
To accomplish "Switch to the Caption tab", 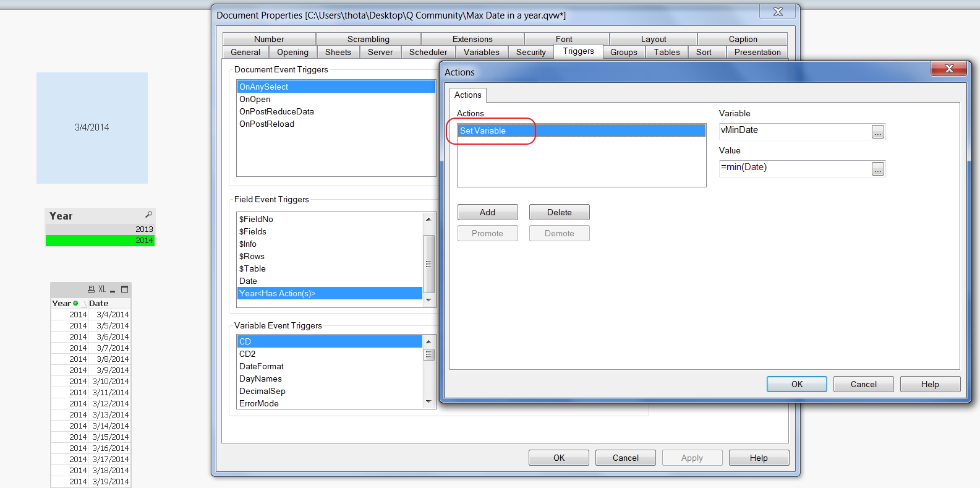I will (x=743, y=39).
